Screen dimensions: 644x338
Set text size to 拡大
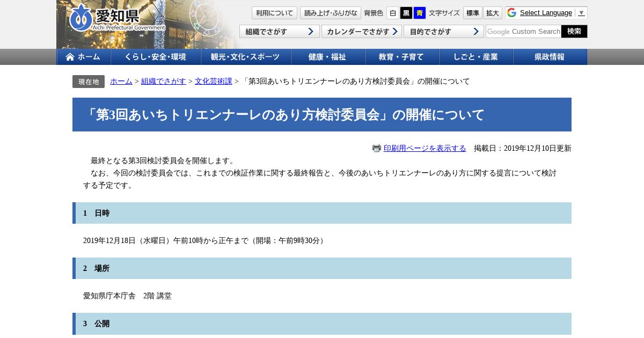[x=493, y=13]
